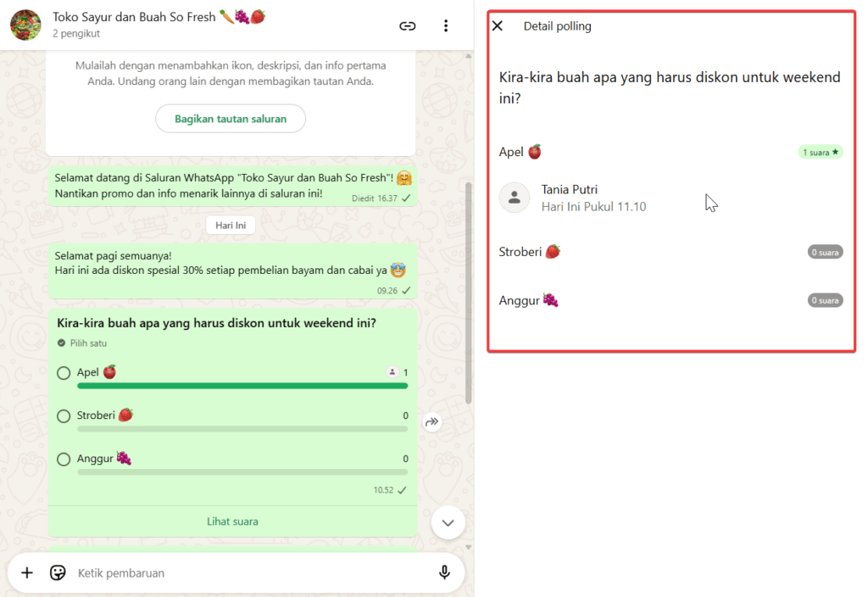Open the emoji picker in the message bar
868x597 pixels.
(58, 572)
